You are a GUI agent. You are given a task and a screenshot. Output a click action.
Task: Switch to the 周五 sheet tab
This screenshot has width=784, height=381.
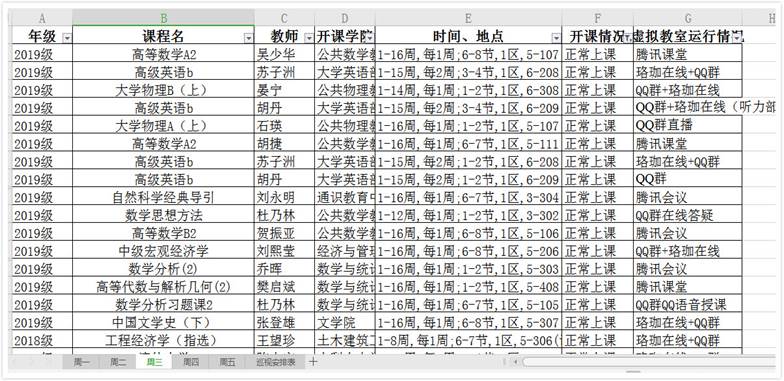click(x=227, y=362)
